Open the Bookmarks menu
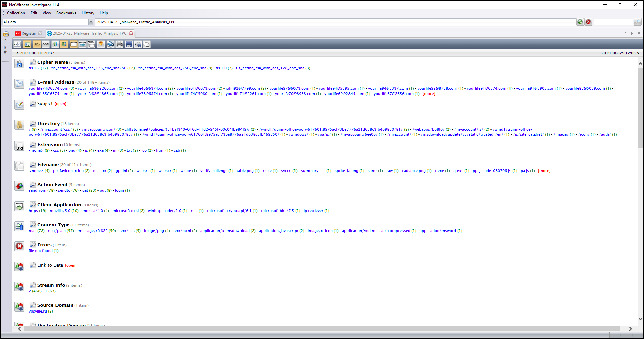The image size is (644, 339). pos(66,13)
